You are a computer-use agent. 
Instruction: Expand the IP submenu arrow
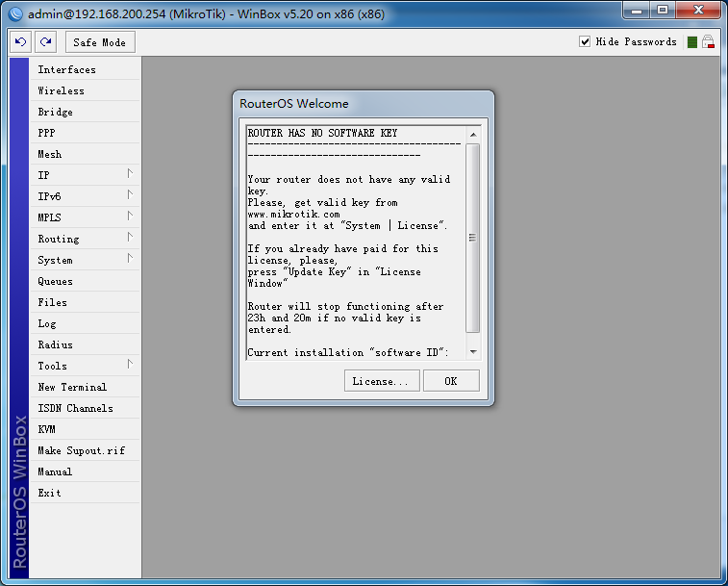[130, 174]
